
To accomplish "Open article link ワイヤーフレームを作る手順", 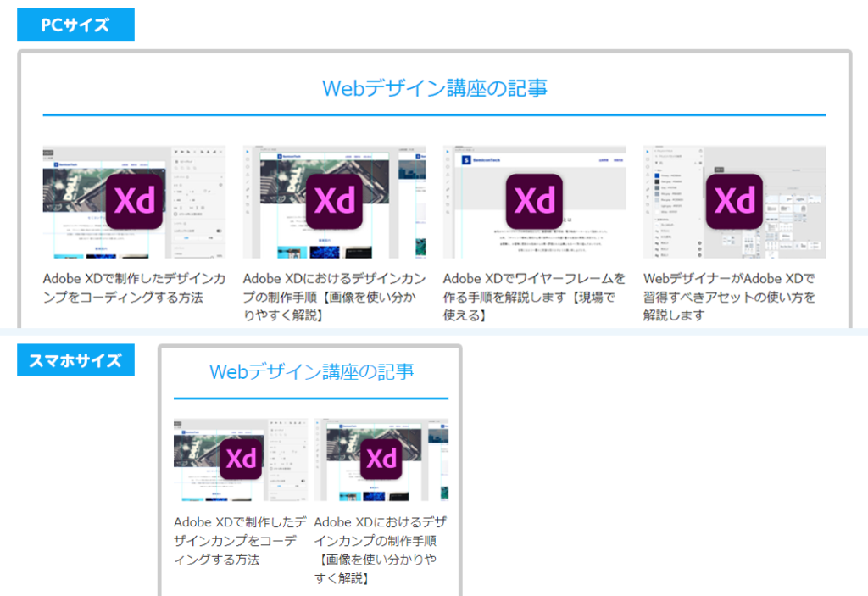I will click(534, 297).
